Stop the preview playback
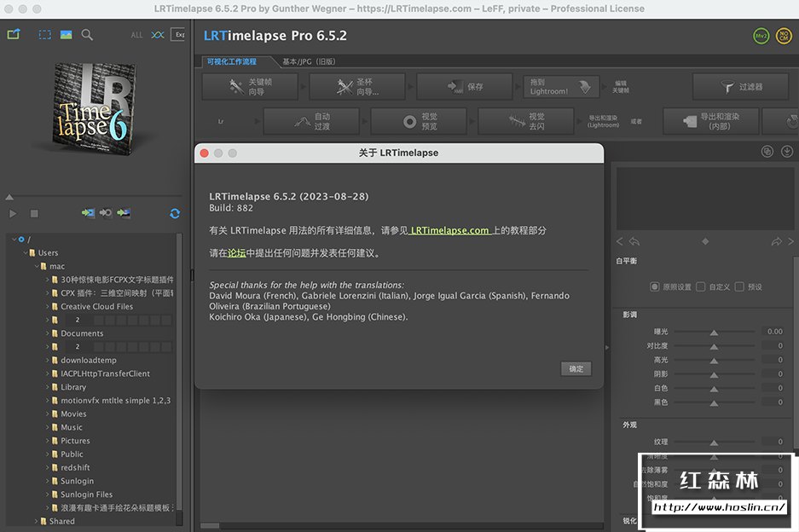 tap(34, 213)
